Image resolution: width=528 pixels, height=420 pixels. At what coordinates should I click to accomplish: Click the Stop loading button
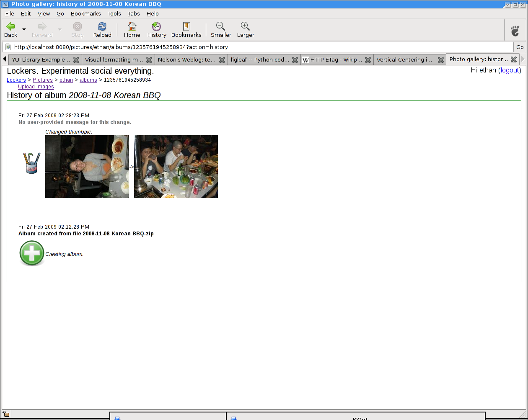click(78, 30)
